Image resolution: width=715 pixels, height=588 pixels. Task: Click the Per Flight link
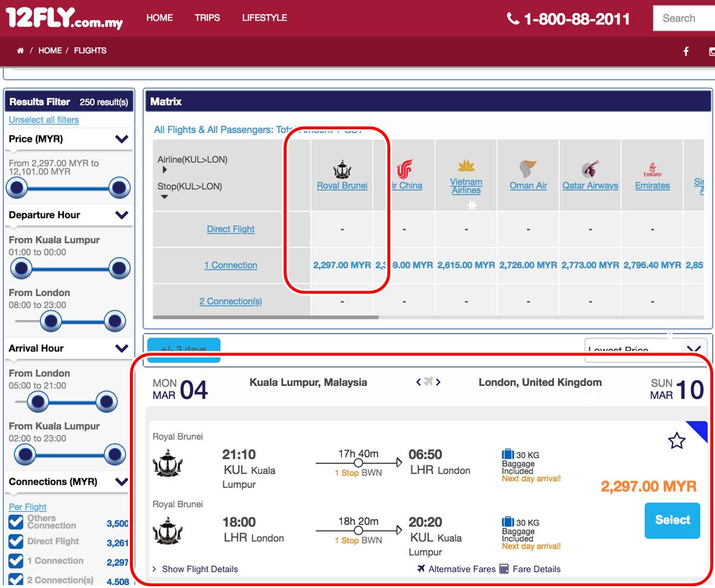tap(27, 507)
